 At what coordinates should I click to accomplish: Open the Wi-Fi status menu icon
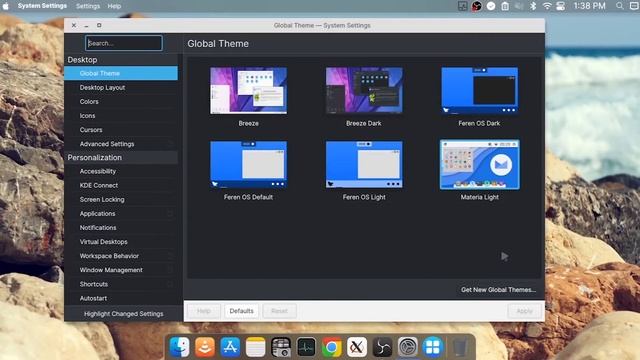(x=547, y=6)
